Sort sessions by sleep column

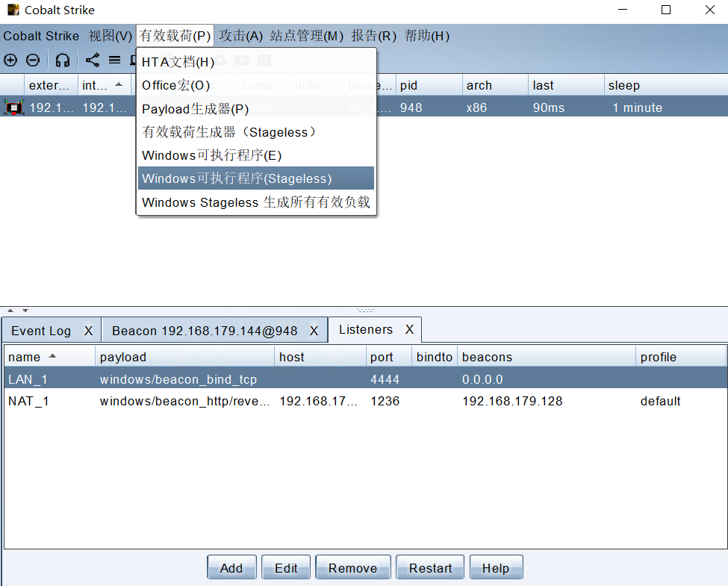[x=666, y=85]
